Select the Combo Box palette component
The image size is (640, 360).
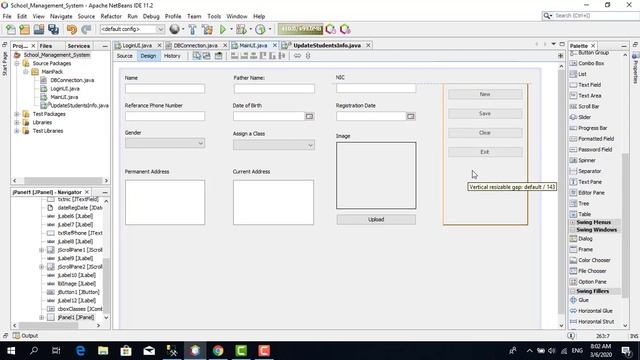click(x=587, y=63)
